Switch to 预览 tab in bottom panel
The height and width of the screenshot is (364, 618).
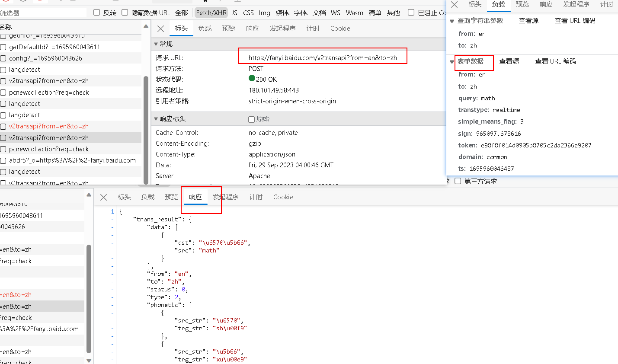172,197
